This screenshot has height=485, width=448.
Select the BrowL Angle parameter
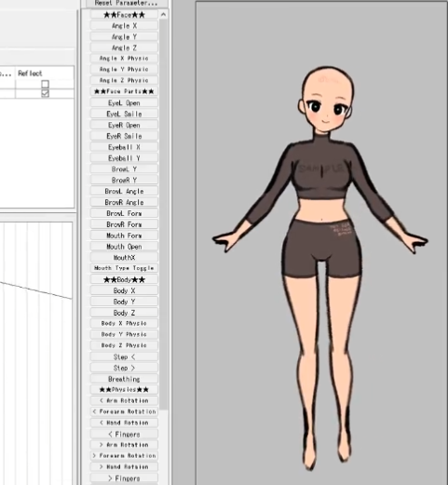click(x=124, y=191)
